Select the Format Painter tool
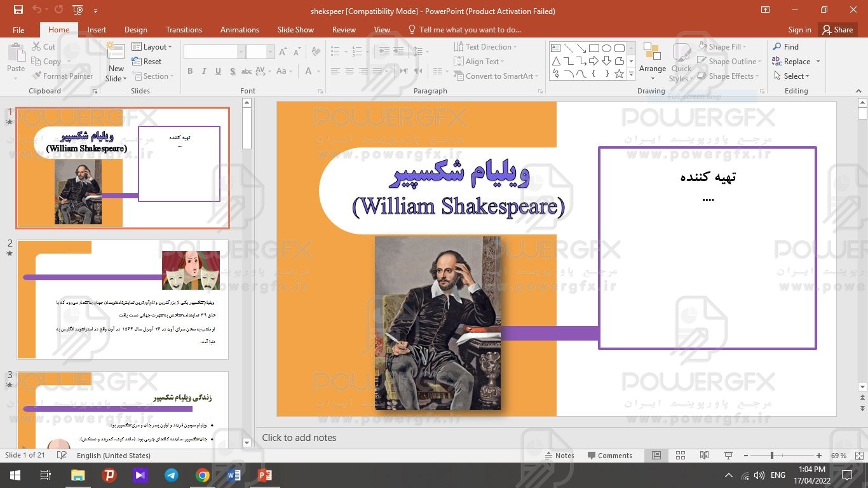Image resolution: width=868 pixels, height=488 pixels. 62,76
